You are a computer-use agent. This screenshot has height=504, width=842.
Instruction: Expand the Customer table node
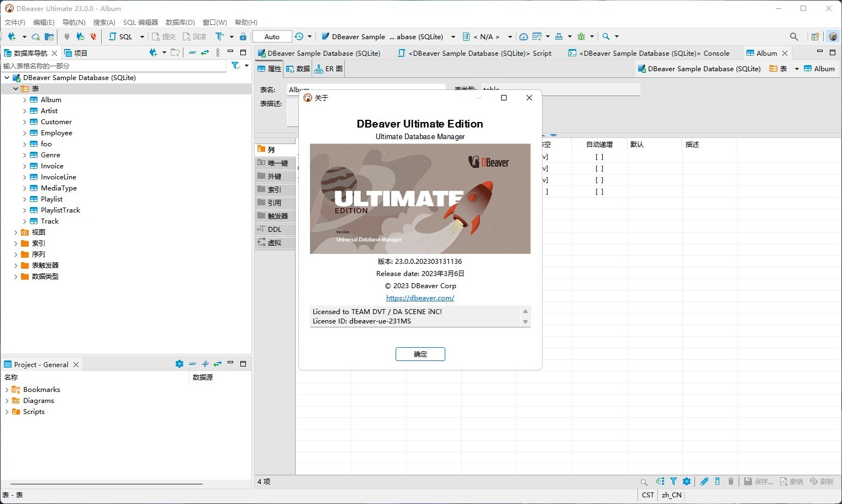[24, 122]
